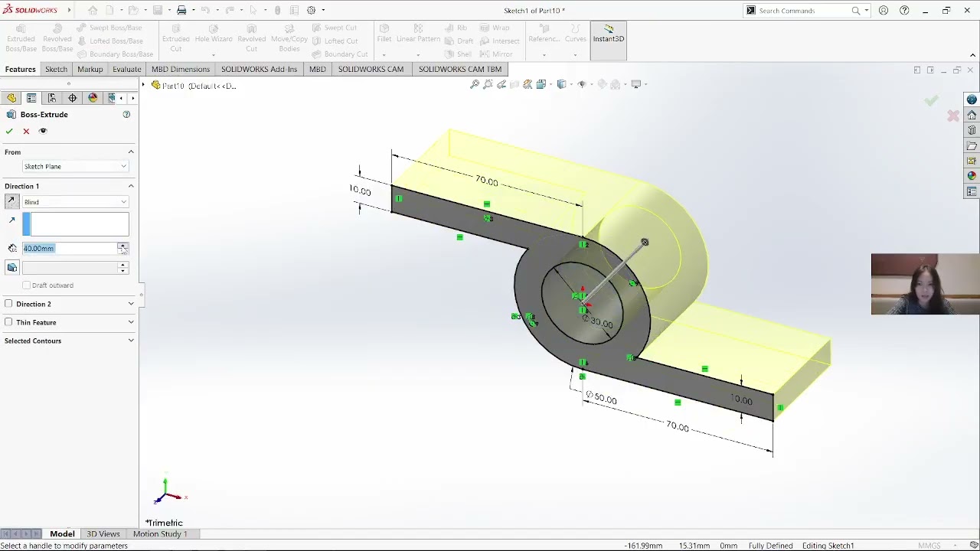Open Options gear icon in title bar
The image size is (980, 551).
[x=312, y=10]
